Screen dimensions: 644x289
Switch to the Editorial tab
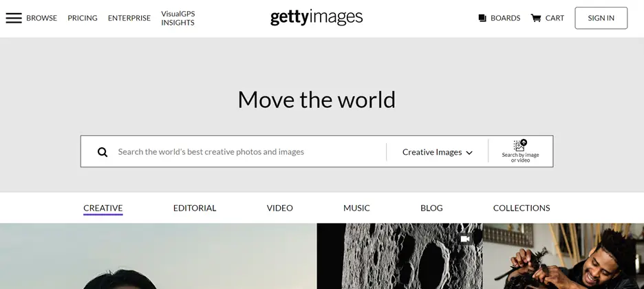click(x=195, y=208)
